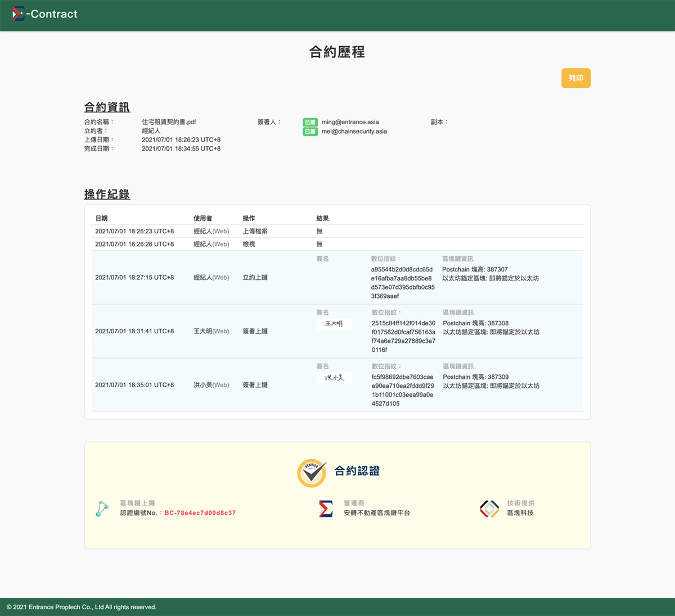Image resolution: width=675 pixels, height=616 pixels.
Task: Click the 洪小美 signature image
Action: click(x=334, y=378)
